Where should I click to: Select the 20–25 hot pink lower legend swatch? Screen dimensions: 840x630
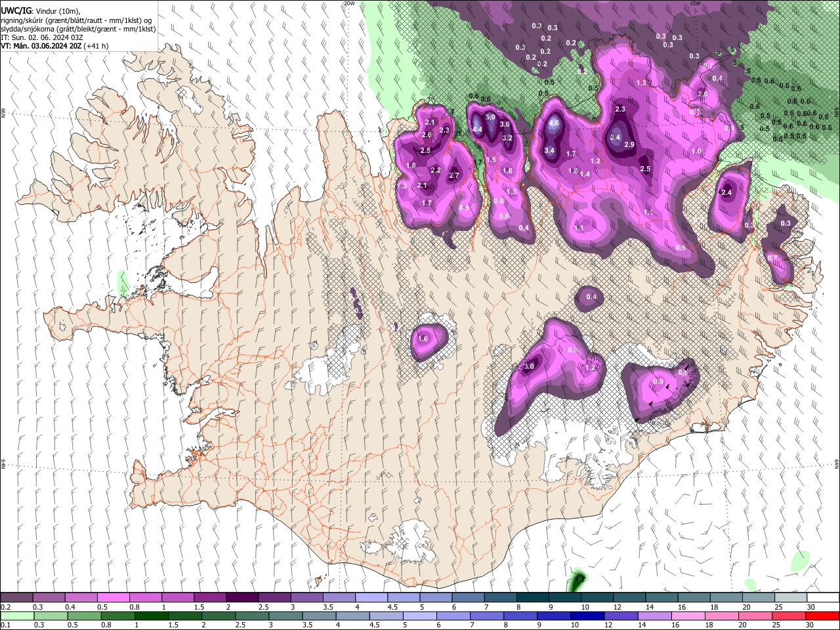click(x=755, y=616)
